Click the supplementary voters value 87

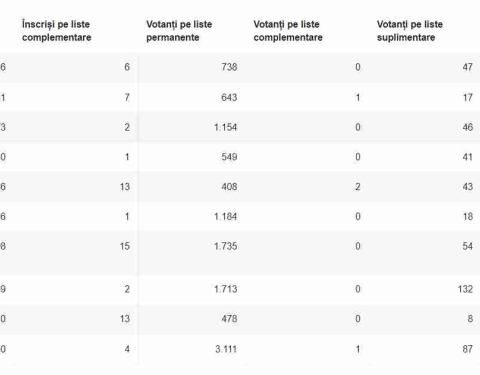(x=468, y=349)
